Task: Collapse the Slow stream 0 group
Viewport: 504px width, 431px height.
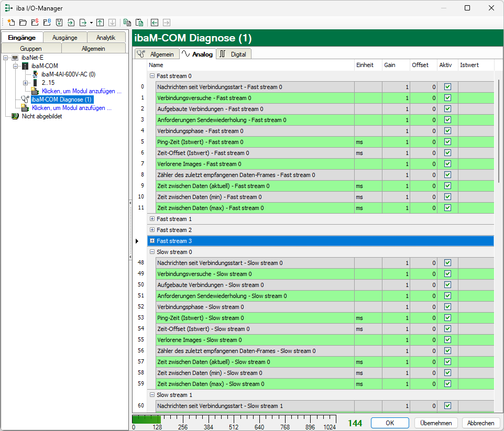Action: pos(152,252)
